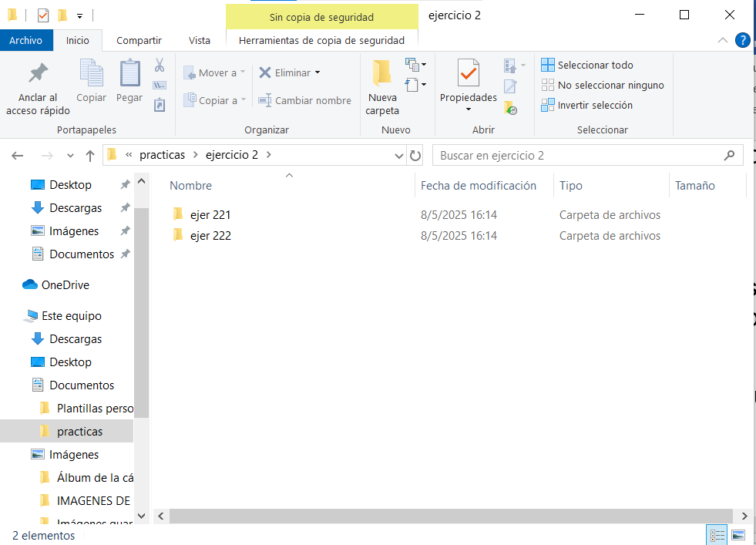Select the ejer 221 folder

(x=210, y=215)
